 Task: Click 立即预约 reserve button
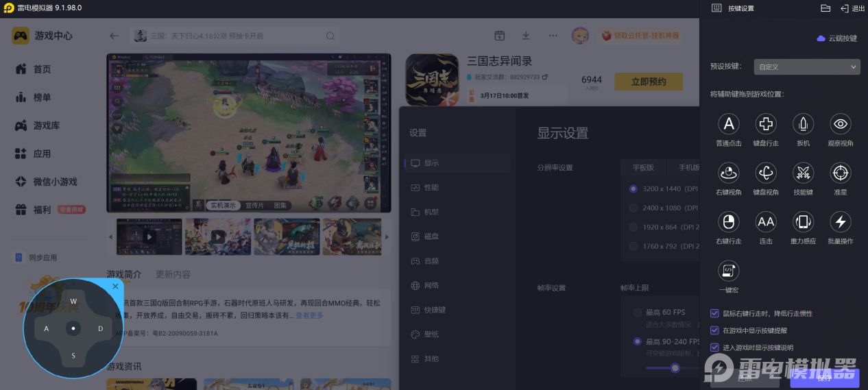click(x=649, y=82)
